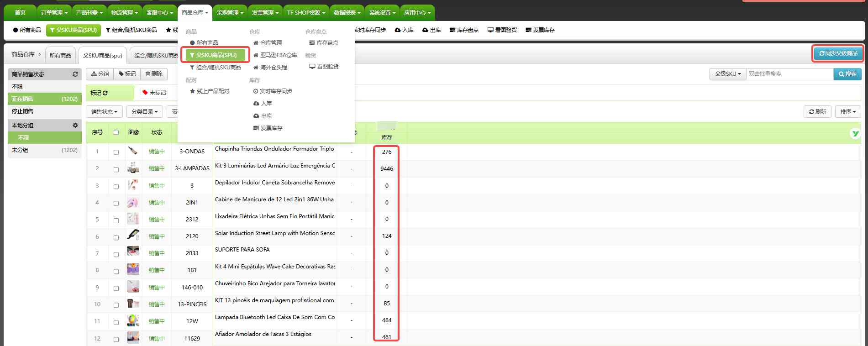
Task: Click the 分组 group button
Action: point(100,73)
